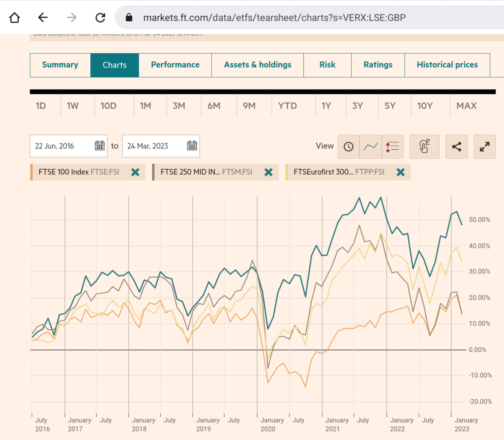Viewport: 504px width, 440px height.
Task: Select the clock time-series view icon
Action: [348, 146]
